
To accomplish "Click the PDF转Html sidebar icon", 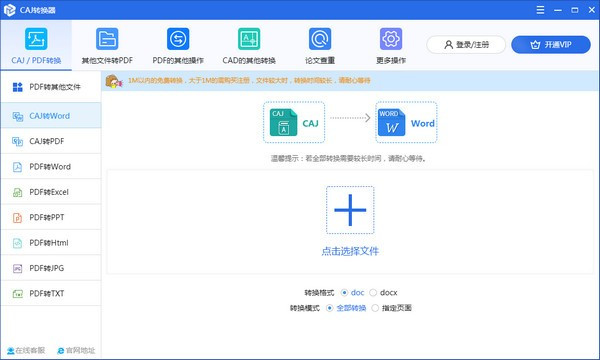I will pos(18,243).
